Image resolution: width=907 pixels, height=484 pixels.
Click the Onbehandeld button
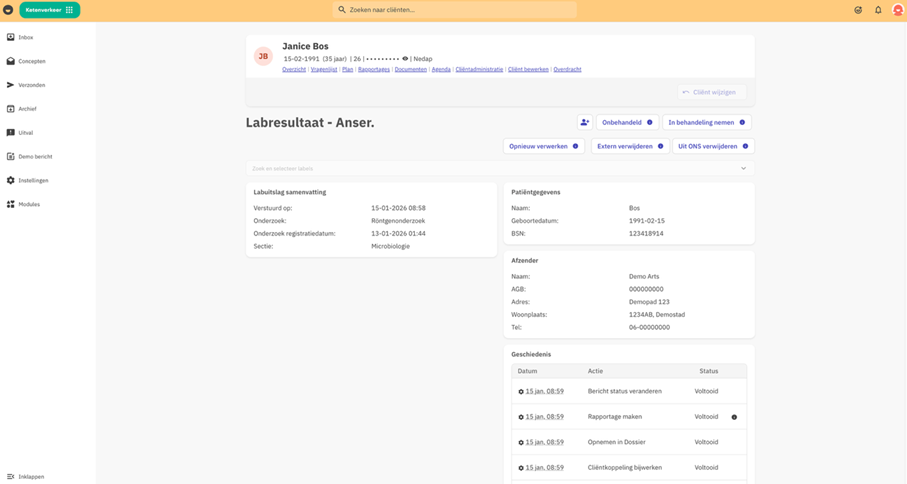627,122
